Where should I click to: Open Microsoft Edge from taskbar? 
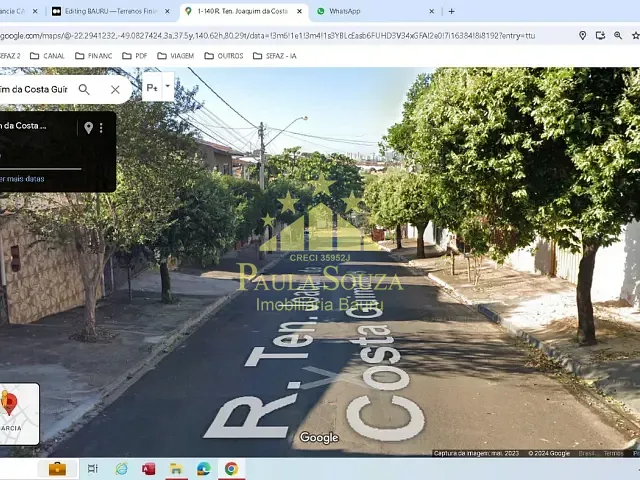tap(204, 469)
